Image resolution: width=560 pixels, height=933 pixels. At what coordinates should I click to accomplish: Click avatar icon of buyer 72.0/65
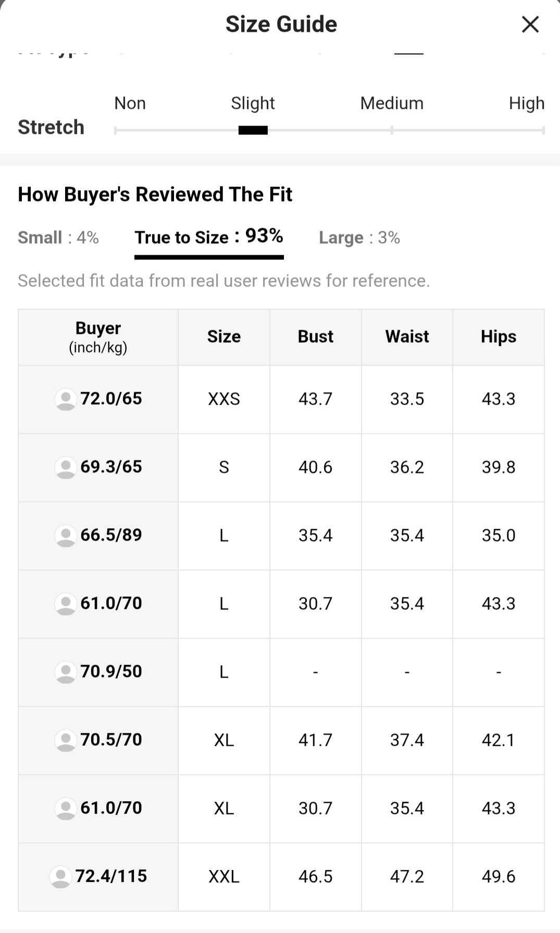pos(66,399)
